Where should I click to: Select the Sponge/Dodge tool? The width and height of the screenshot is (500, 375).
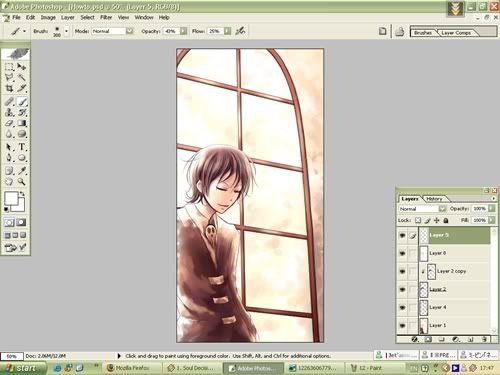tap(22, 134)
